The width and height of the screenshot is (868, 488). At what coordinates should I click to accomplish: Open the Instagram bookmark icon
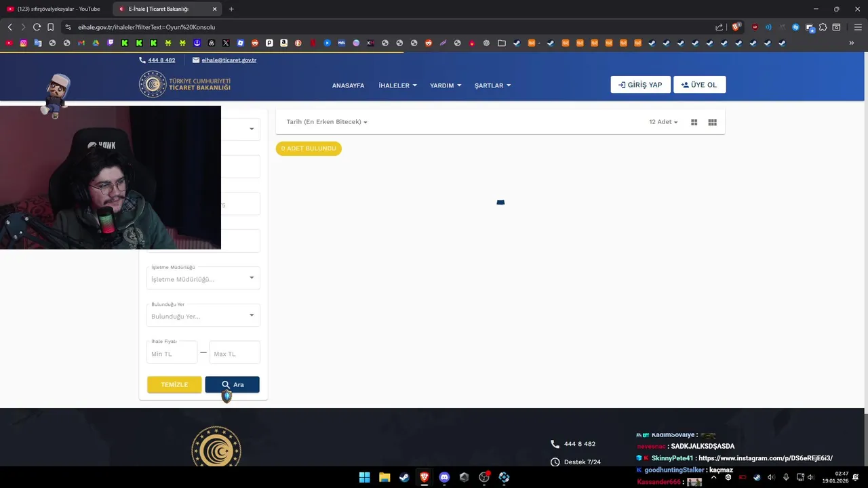point(23,43)
